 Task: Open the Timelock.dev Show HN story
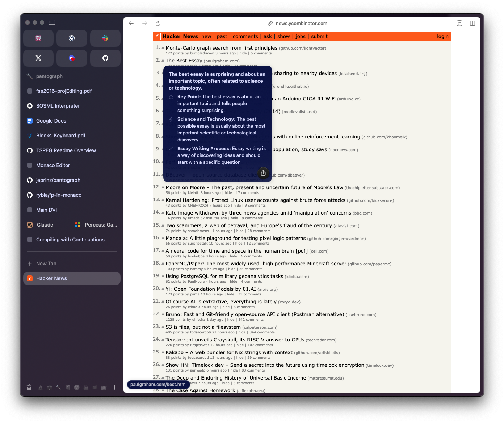tap(265, 365)
